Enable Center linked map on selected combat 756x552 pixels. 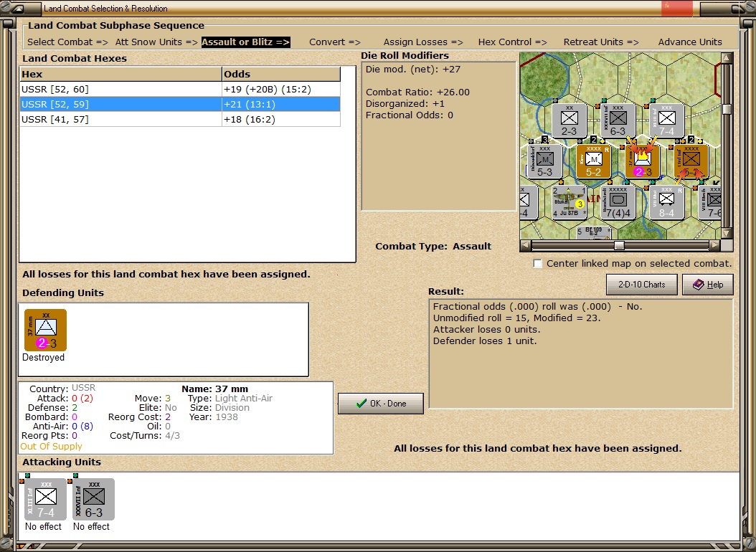coord(537,264)
